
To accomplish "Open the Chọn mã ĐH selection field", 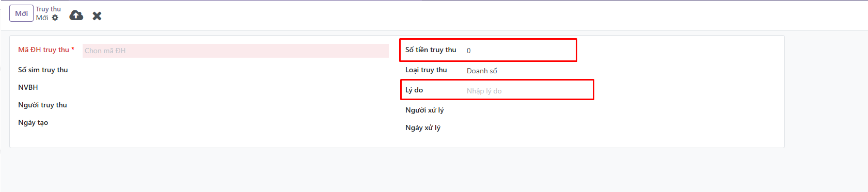I will coord(235,51).
